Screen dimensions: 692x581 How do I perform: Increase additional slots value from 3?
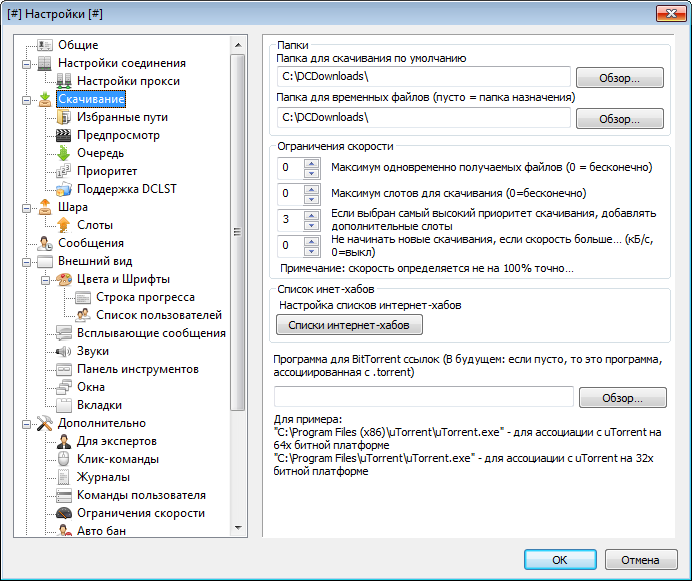click(x=312, y=215)
